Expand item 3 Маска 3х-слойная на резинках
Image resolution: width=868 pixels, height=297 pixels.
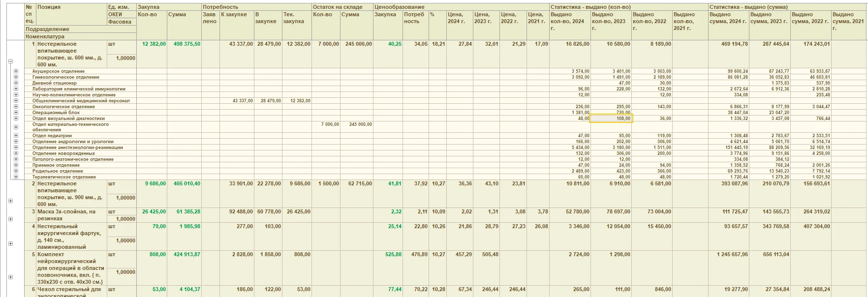tap(10, 219)
